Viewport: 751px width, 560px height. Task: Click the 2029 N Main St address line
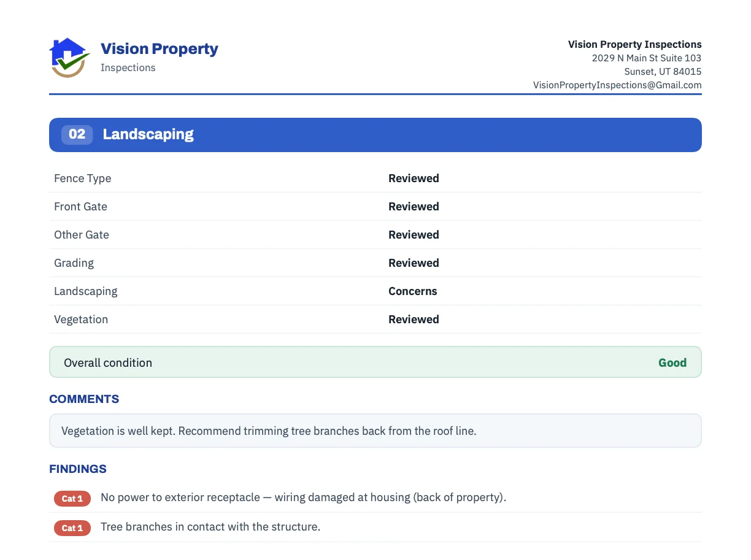click(647, 58)
